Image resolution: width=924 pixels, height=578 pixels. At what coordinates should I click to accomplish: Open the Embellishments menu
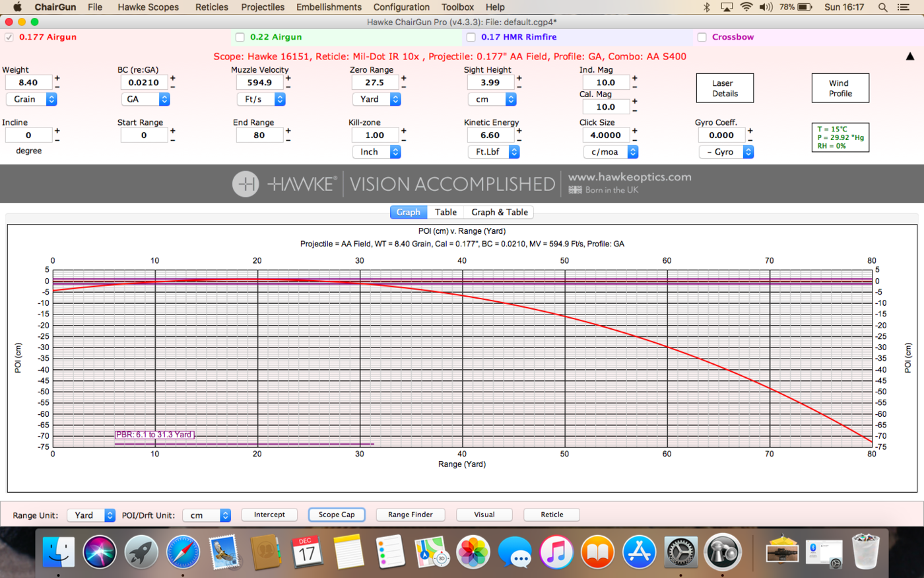pos(329,7)
